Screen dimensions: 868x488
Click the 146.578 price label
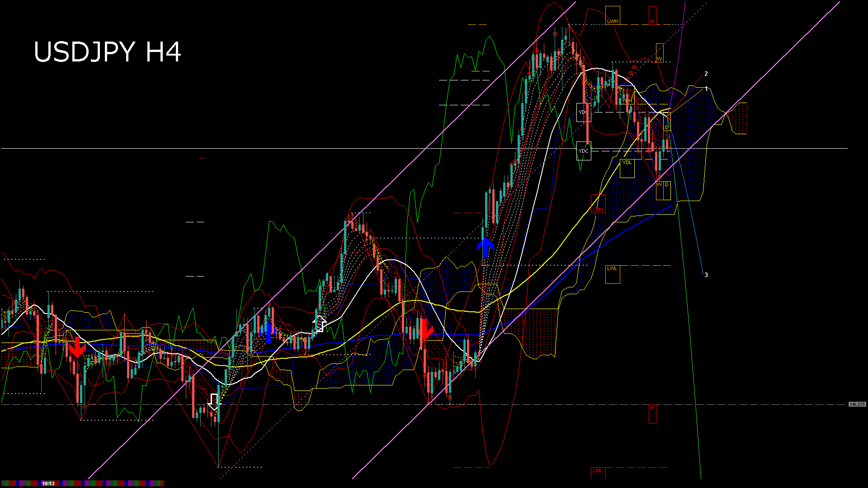pyautogui.click(x=857, y=404)
